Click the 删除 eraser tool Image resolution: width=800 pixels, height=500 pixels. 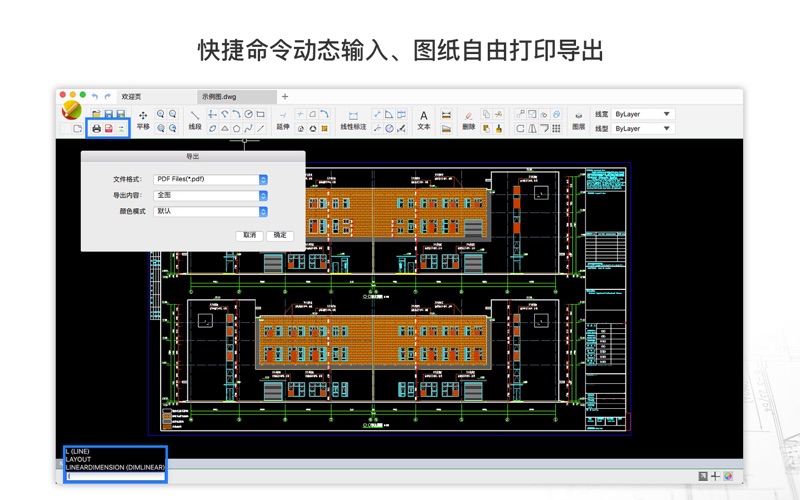pos(468,120)
